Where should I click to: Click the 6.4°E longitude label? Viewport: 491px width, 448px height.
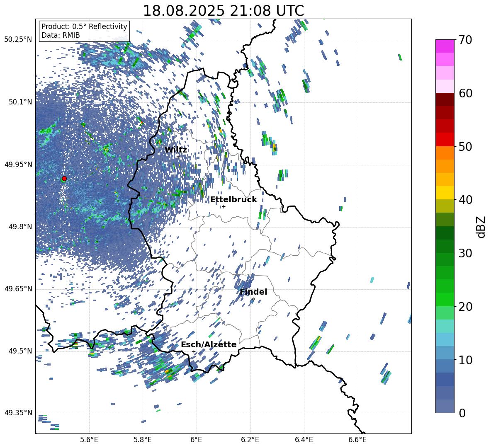(x=304, y=440)
